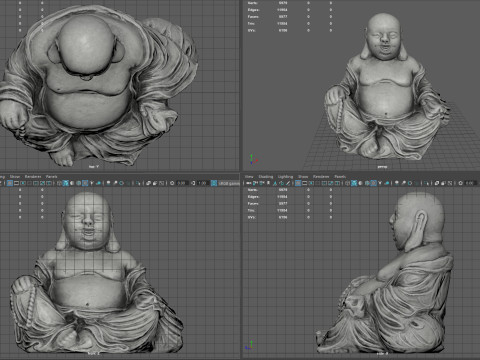Select Grease Pencil icon in side view toolbar
This screenshot has width=480, height=360.
click(x=288, y=183)
